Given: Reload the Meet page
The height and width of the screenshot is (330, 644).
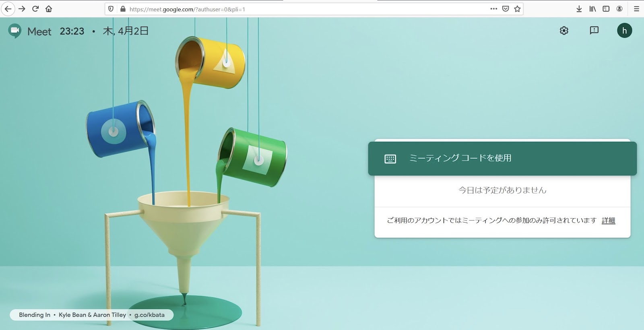Looking at the screenshot, I should point(35,9).
